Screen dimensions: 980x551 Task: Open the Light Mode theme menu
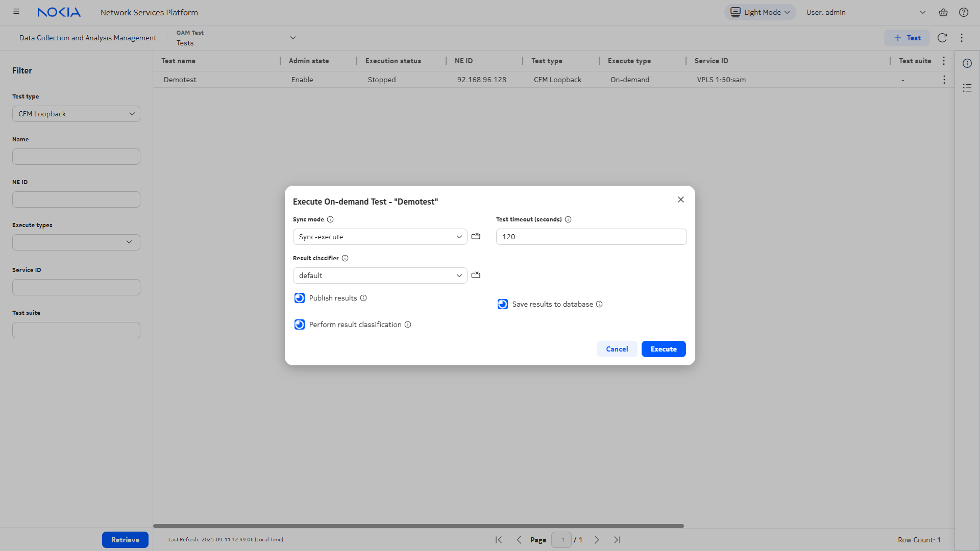coord(759,12)
